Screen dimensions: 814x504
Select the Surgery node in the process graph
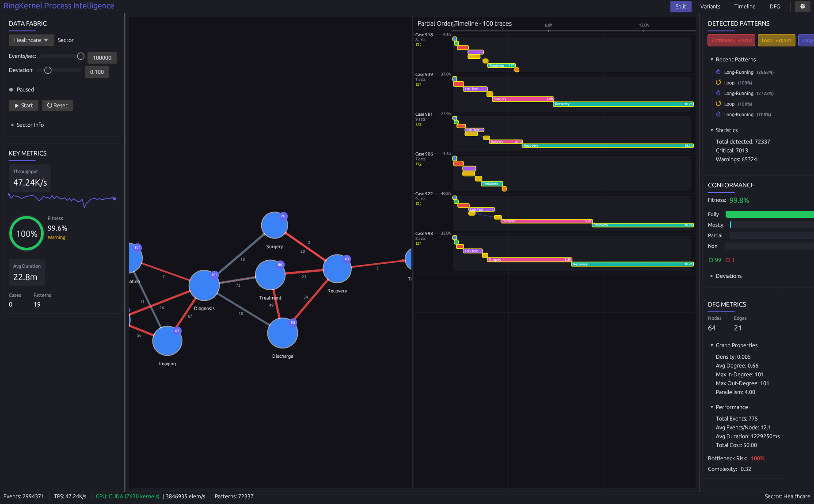point(274,225)
